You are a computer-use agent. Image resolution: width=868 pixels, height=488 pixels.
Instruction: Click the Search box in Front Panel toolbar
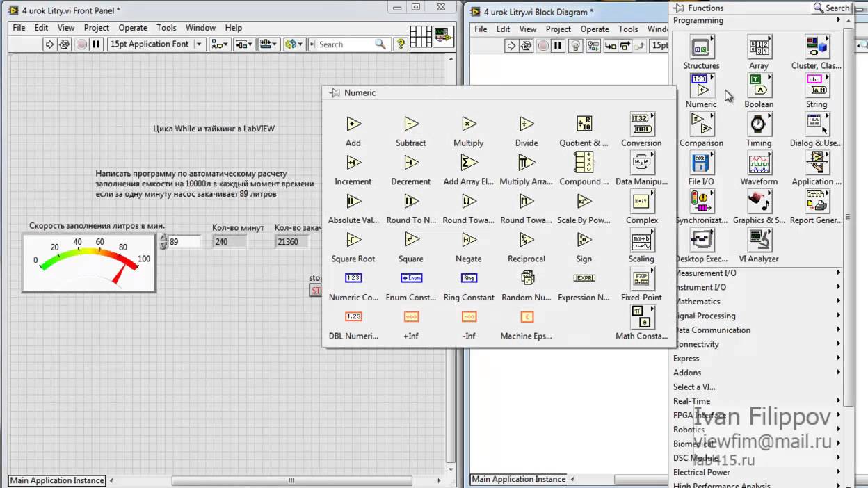tap(351, 44)
